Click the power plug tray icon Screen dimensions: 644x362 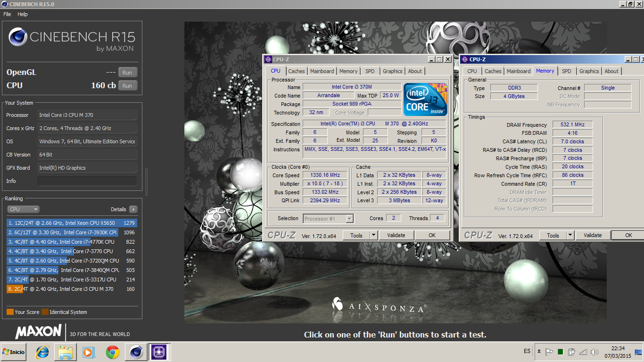coord(571,352)
